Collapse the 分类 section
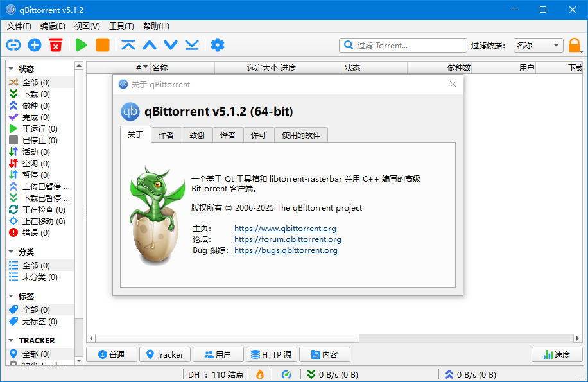Viewport: 588px width, 382px height. (x=12, y=252)
